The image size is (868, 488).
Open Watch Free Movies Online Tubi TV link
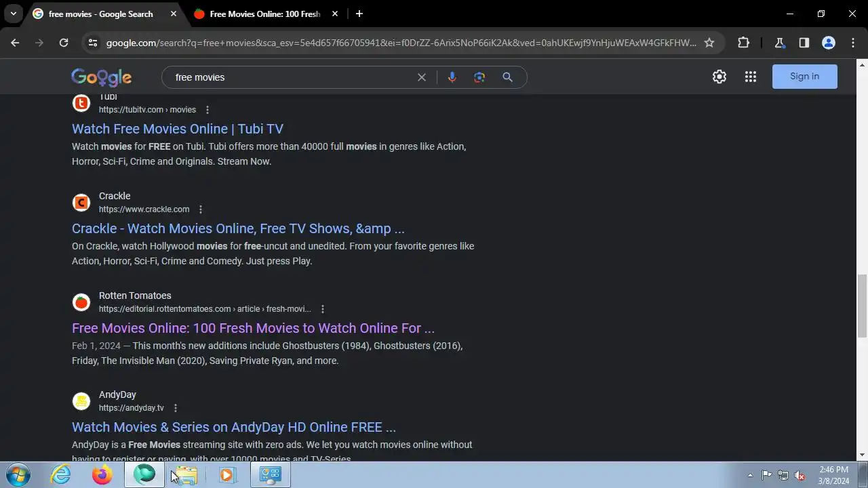tap(178, 129)
